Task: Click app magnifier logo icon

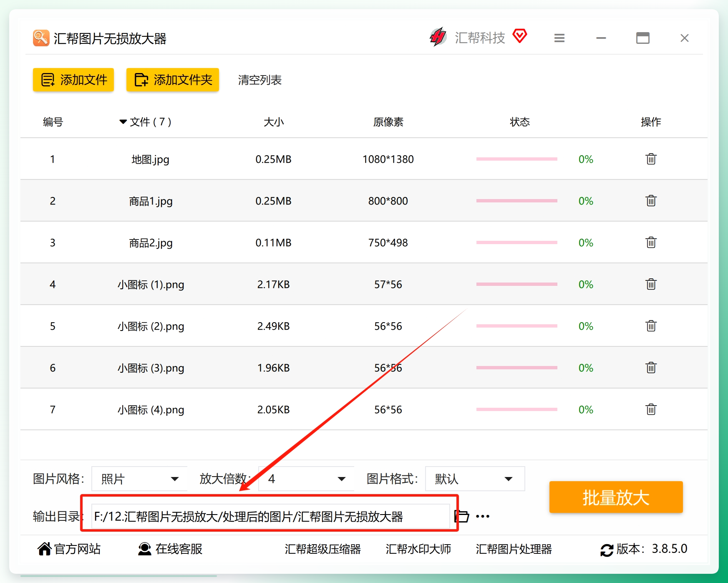Action: click(x=41, y=38)
